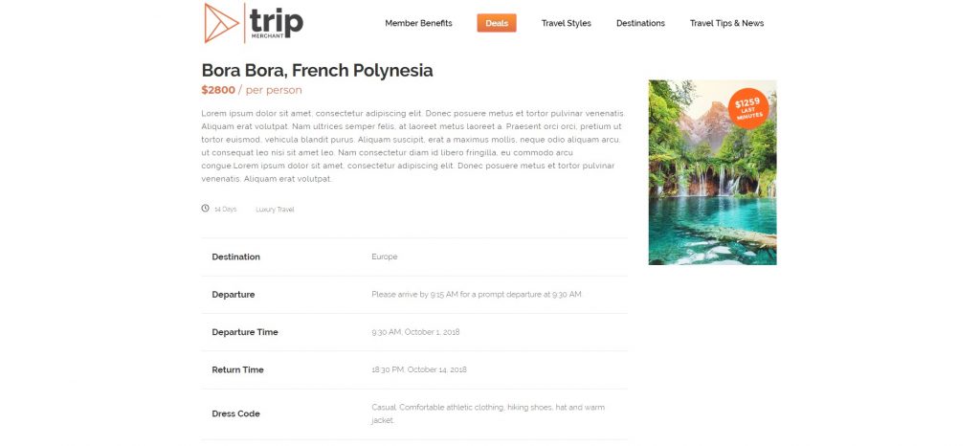Click the trip wordmark in the header
The width and height of the screenshot is (980, 446).
276,23
